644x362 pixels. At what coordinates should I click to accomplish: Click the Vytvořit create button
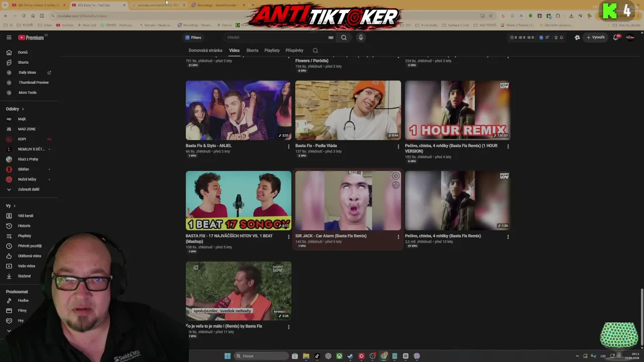(596, 37)
